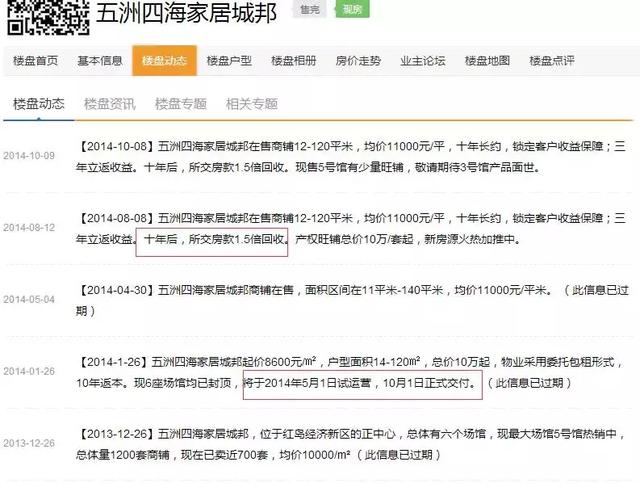Open the 楼盘地图 tab
Viewport: 640px width, 483px height.
click(487, 61)
